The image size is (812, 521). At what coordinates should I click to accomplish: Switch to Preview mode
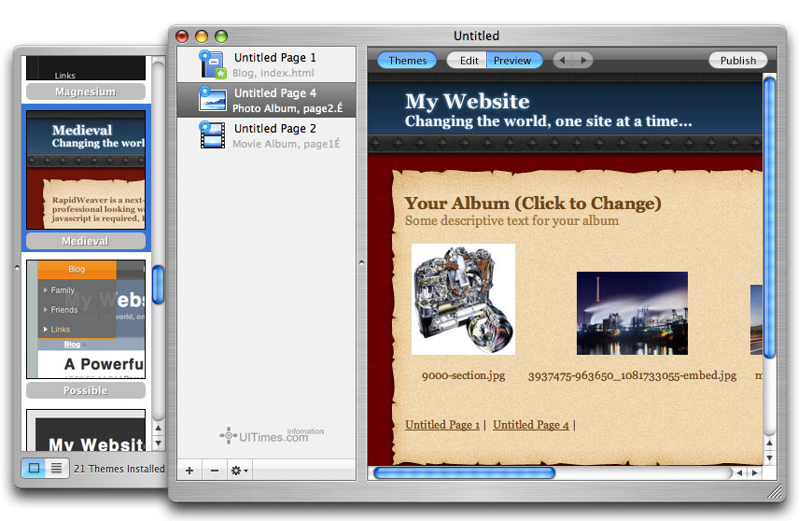click(x=512, y=61)
